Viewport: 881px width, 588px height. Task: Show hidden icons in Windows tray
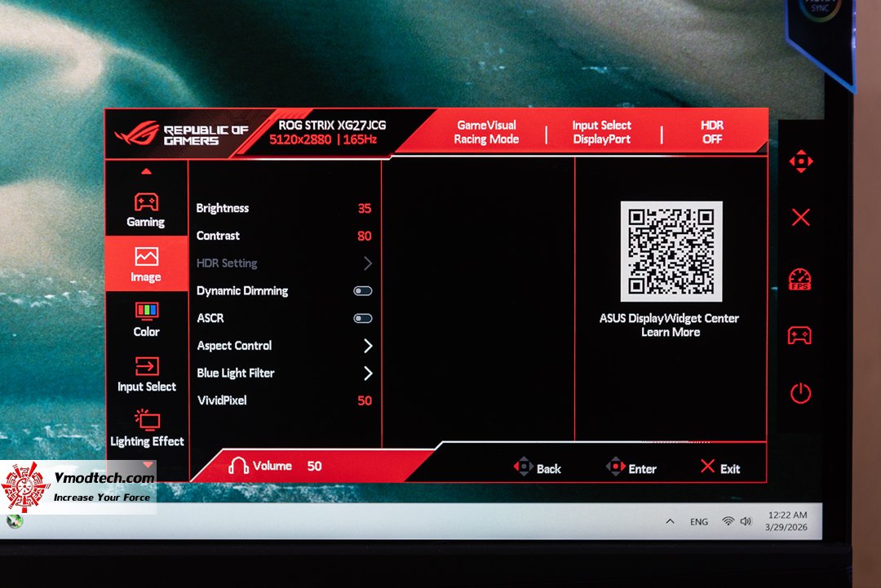(x=671, y=521)
